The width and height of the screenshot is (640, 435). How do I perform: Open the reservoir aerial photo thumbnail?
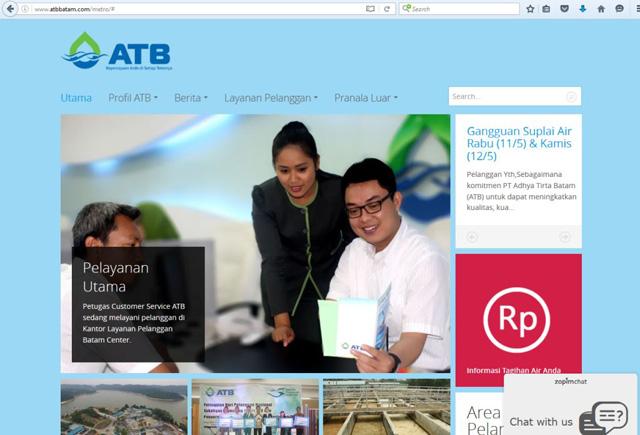pyautogui.click(x=124, y=407)
